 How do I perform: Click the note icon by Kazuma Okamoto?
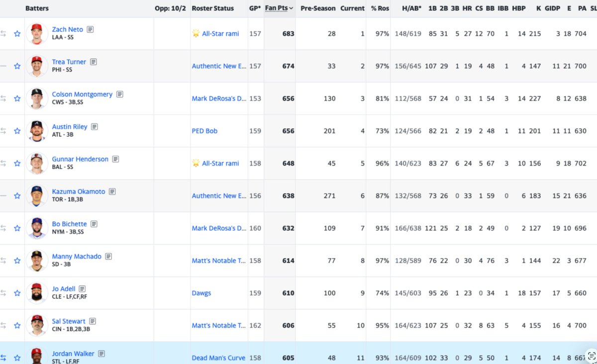(112, 191)
